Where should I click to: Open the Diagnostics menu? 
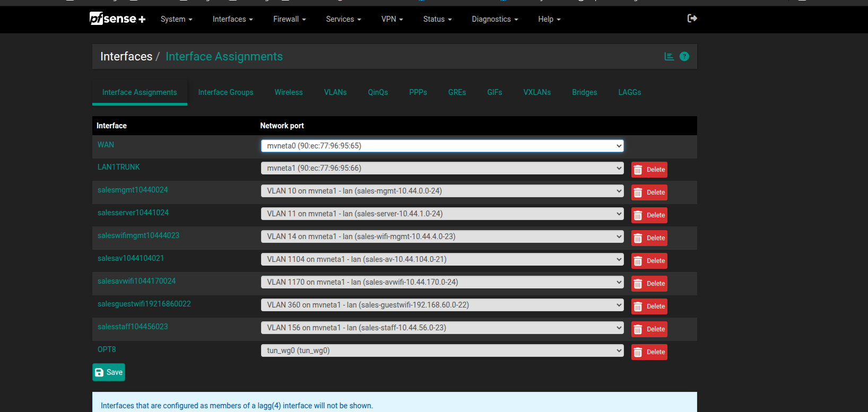click(x=494, y=19)
